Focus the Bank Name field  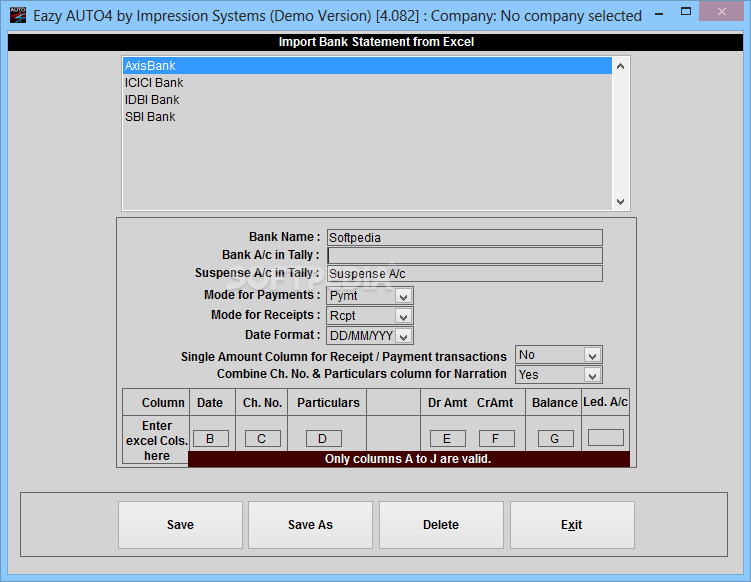click(x=465, y=238)
